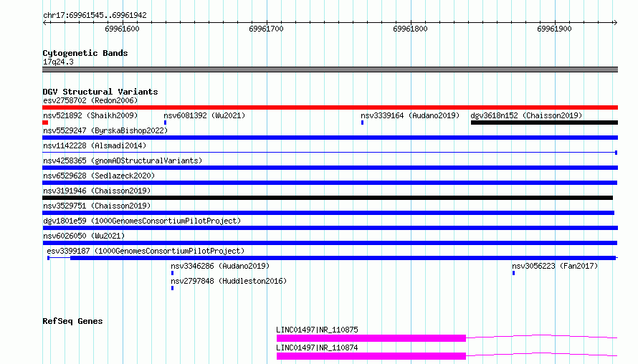This screenshot has width=638, height=364.
Task: Select the blue esv3399187 variant bar
Action: click(343, 258)
